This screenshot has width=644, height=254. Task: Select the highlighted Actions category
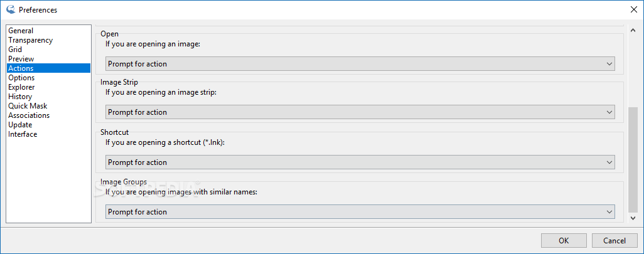click(49, 68)
